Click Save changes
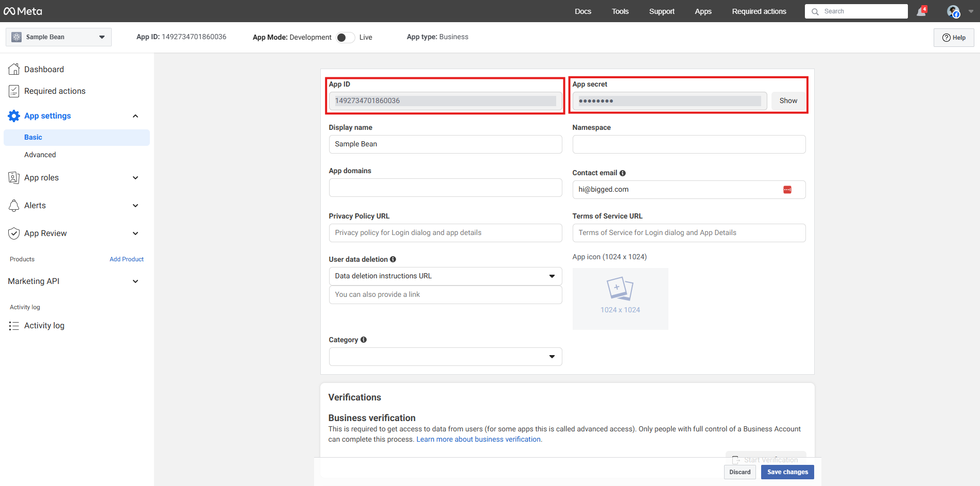Image resolution: width=980 pixels, height=486 pixels. pyautogui.click(x=787, y=472)
